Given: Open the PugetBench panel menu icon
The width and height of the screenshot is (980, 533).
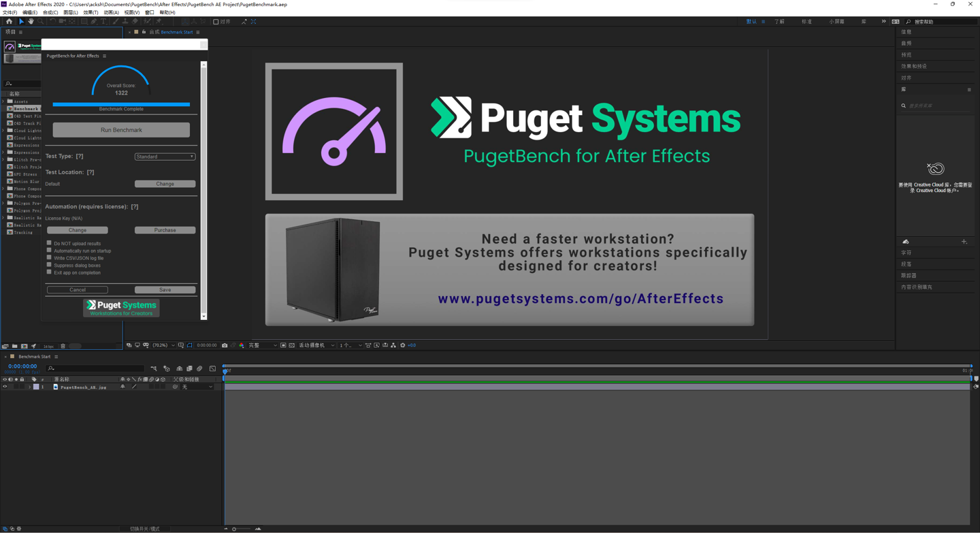Looking at the screenshot, I should (x=104, y=56).
